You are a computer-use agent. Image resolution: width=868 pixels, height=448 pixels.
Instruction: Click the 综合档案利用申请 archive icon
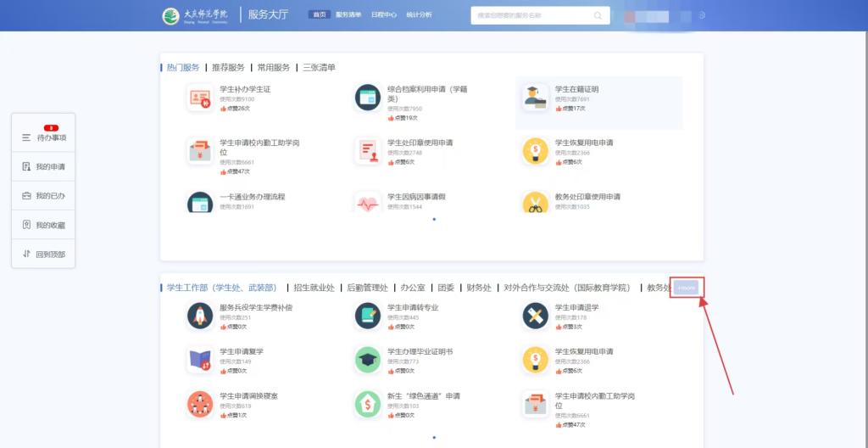(x=367, y=98)
